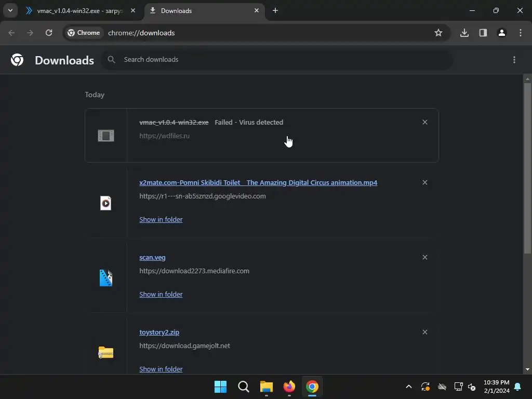Open the toolbar downloads bubble icon
This screenshot has height=399, width=532.
click(x=464, y=33)
